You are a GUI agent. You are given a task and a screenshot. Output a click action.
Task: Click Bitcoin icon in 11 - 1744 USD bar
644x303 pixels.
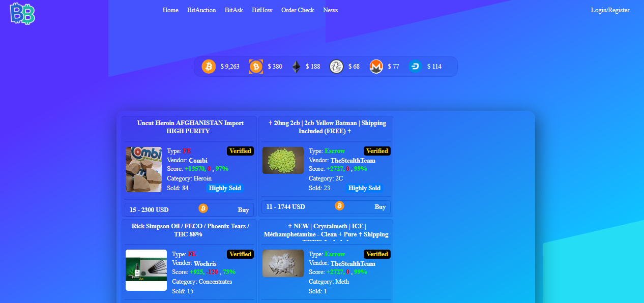coord(339,206)
